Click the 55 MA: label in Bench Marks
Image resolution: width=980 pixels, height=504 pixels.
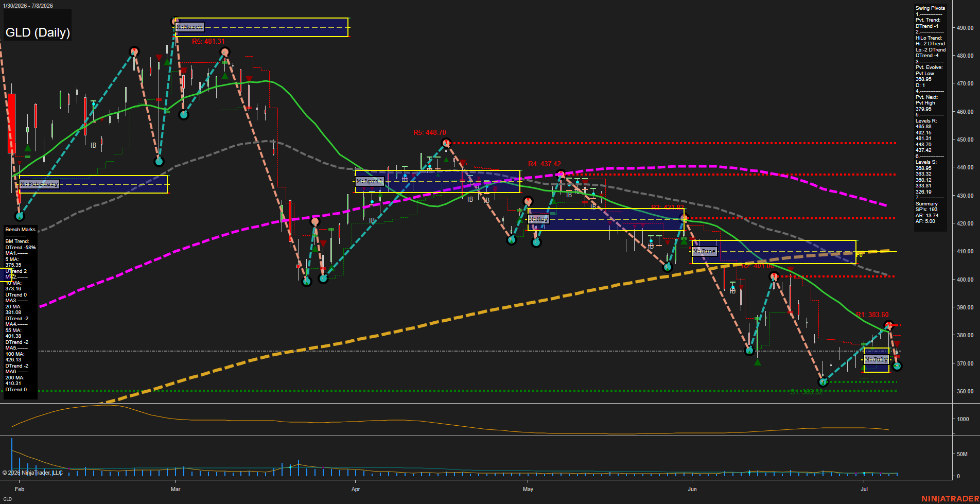(13, 331)
